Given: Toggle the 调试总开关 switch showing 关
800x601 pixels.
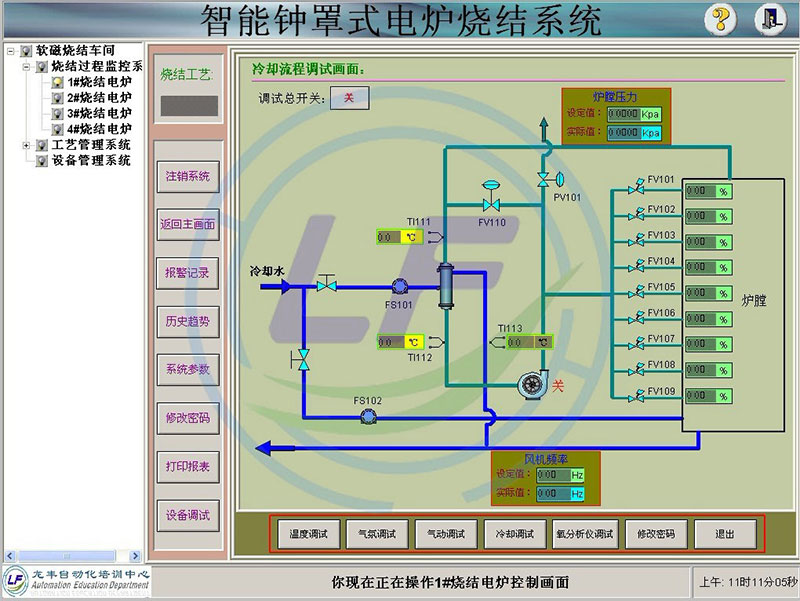Looking at the screenshot, I should [x=349, y=97].
